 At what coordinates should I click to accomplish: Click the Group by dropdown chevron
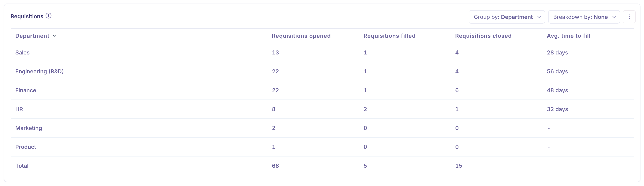[539, 17]
